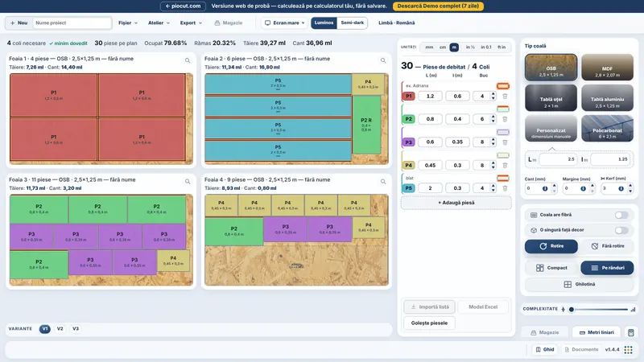Set units to cm
The image size is (644, 362).
443,47
